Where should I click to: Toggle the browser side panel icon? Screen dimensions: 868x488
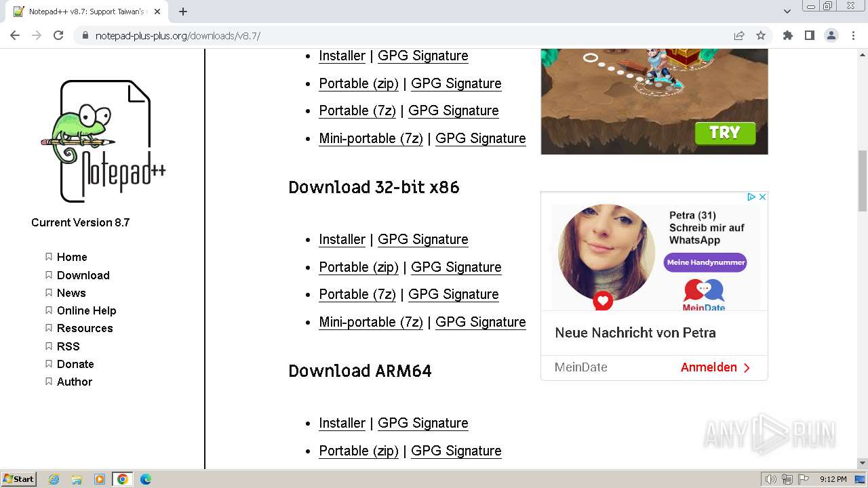point(809,35)
